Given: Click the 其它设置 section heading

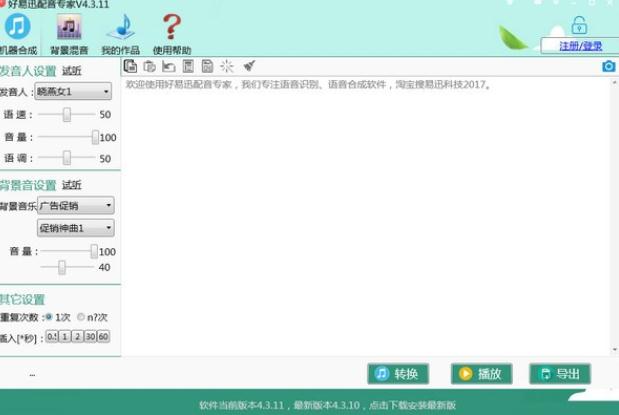Looking at the screenshot, I should 23,299.
